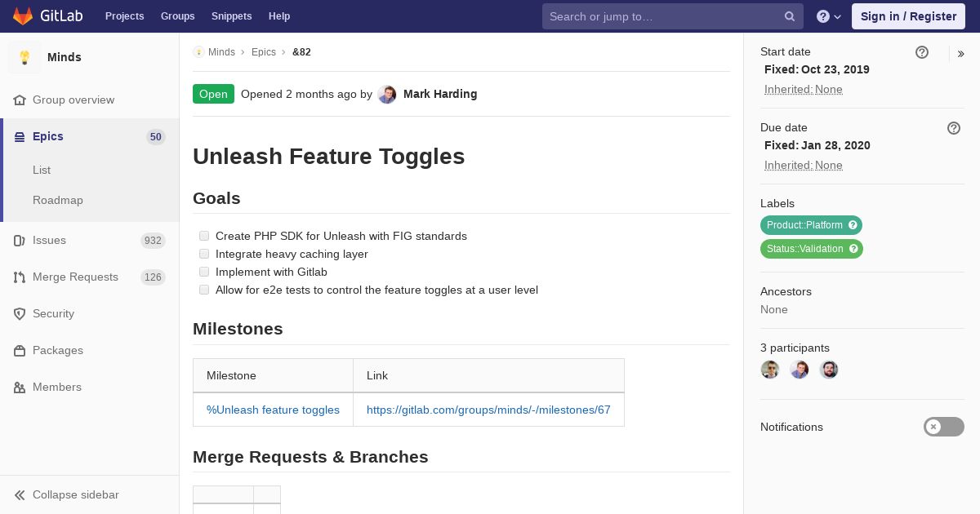Screen dimensions: 980x514
Task: Click the GitLab fox logo
Action: 22,16
